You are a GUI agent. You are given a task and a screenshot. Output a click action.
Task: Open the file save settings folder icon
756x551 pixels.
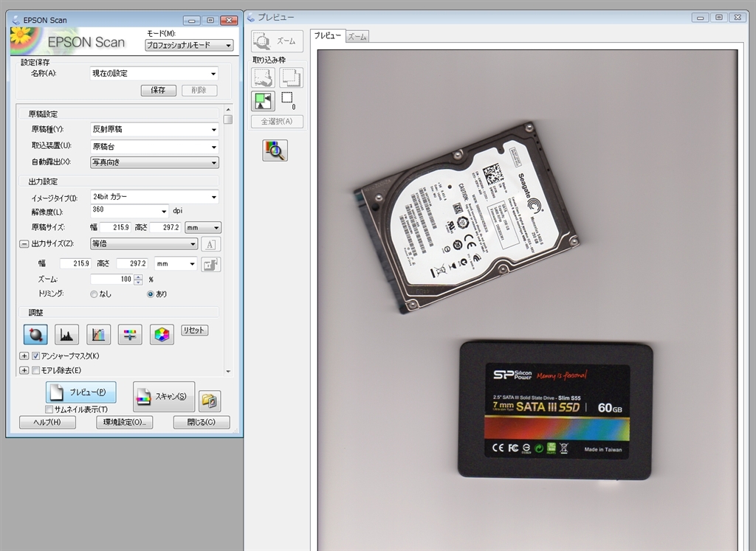[210, 401]
